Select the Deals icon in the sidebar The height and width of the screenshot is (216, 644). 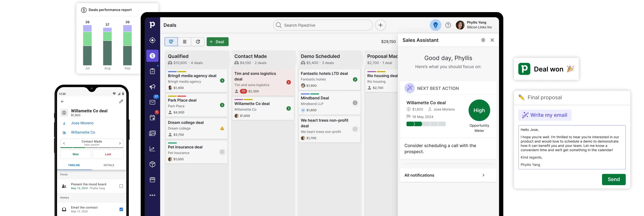(152, 56)
